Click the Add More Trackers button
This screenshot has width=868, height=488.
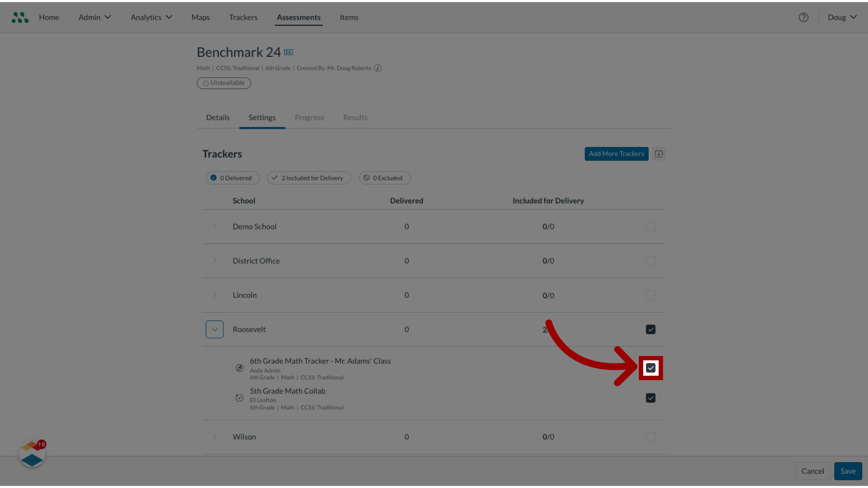[617, 154]
